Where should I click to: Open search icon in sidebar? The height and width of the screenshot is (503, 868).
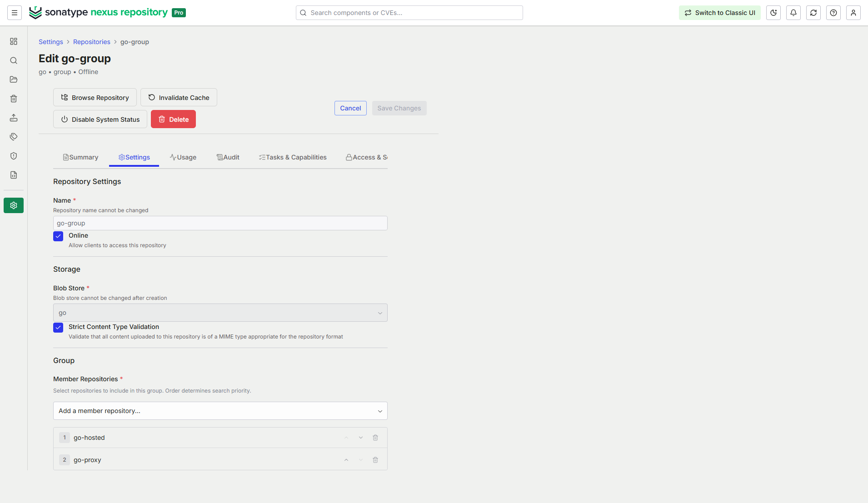coord(14,60)
